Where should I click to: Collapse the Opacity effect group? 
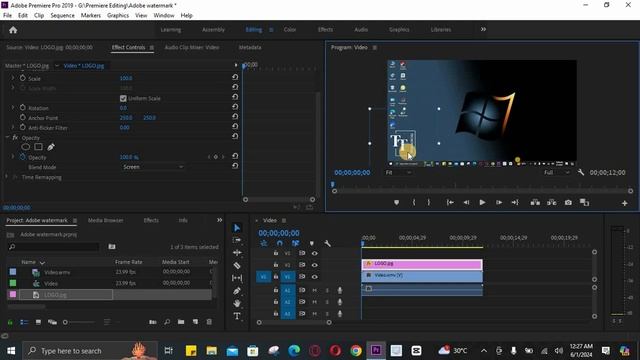[7, 138]
